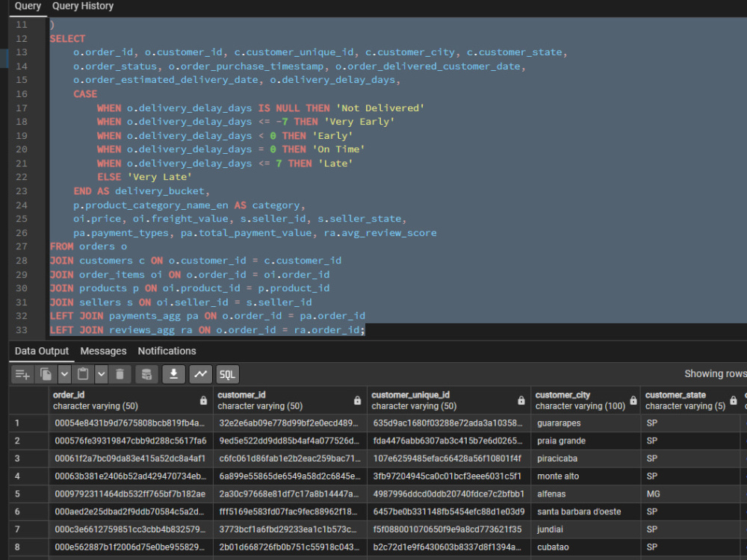Click customer_unique_id cell 'f5f088001070650f9e9a8cd773621f35'
The width and height of the screenshot is (747, 560).
pyautogui.click(x=449, y=529)
